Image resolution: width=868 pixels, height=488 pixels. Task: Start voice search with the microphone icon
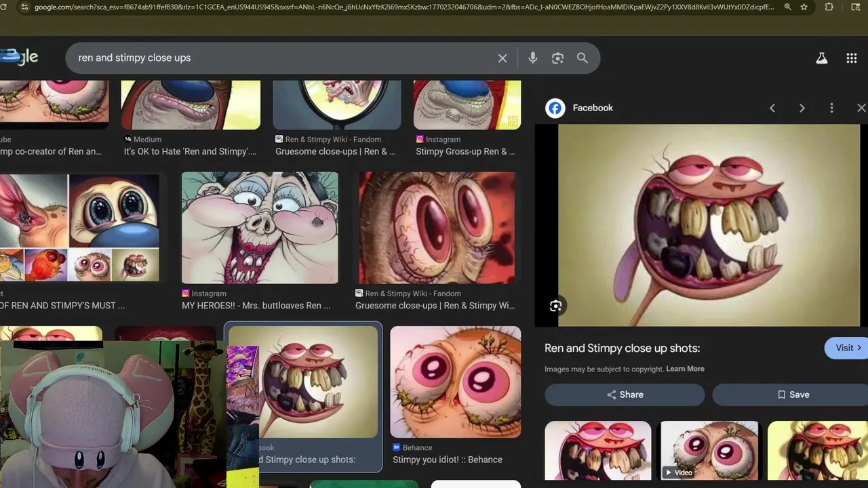click(x=533, y=58)
